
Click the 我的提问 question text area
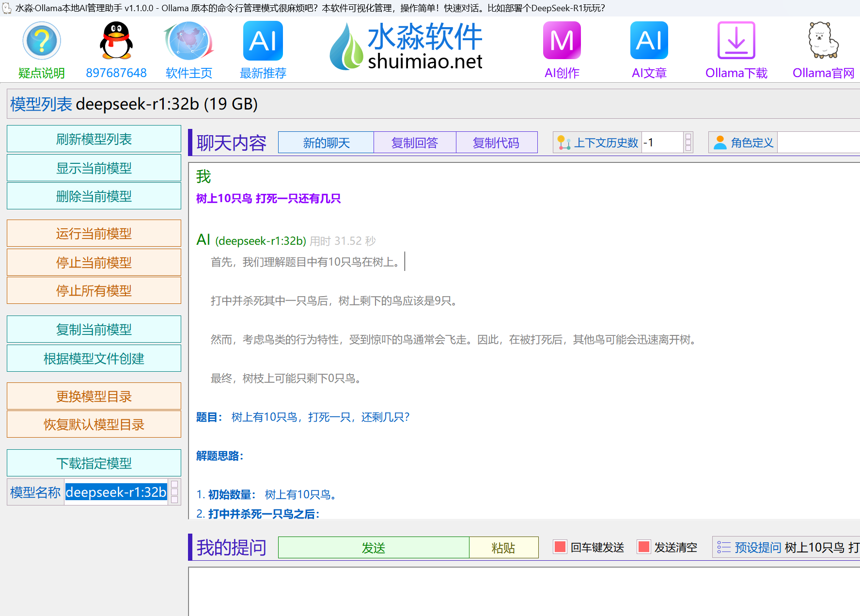(524, 592)
